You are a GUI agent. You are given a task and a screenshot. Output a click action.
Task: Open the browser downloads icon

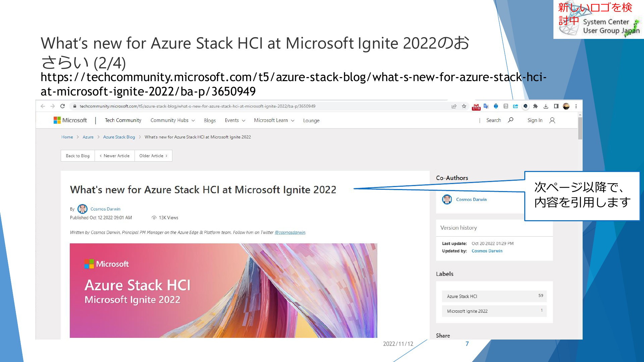546,106
